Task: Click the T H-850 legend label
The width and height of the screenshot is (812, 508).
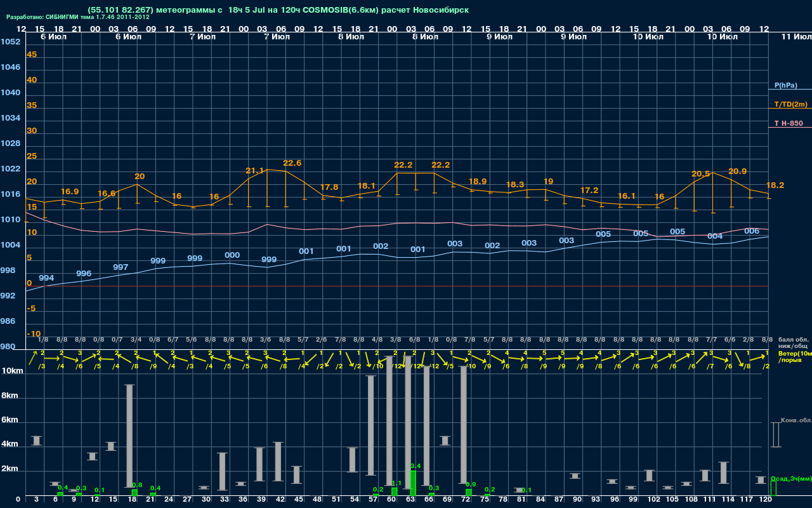Action: tap(788, 123)
